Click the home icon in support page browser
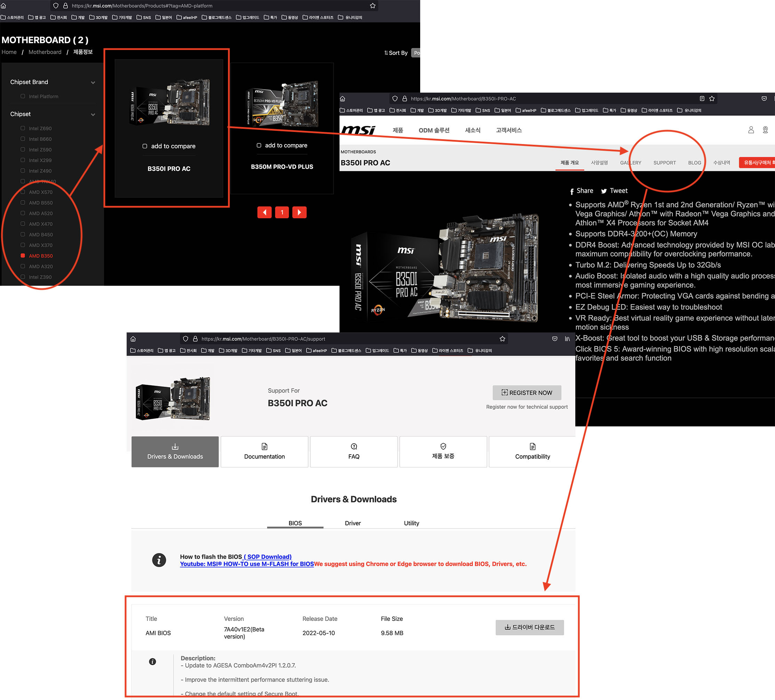The height and width of the screenshot is (700, 775). point(133,339)
